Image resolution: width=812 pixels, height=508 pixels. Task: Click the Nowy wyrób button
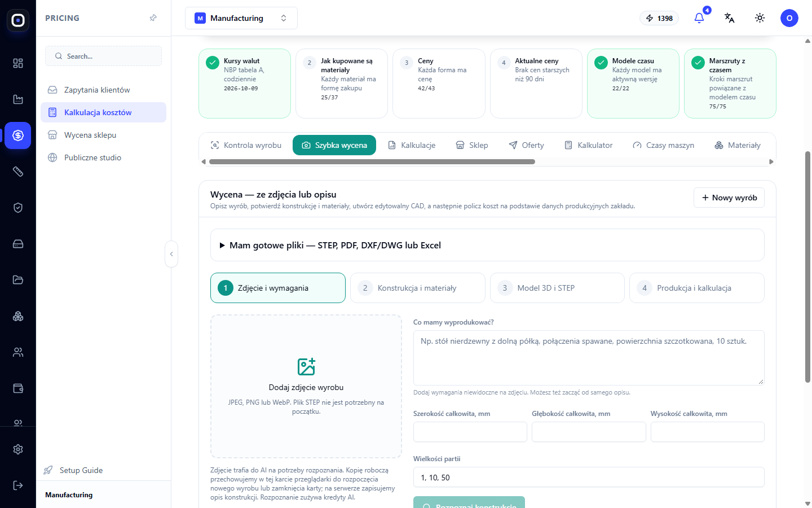click(x=729, y=198)
